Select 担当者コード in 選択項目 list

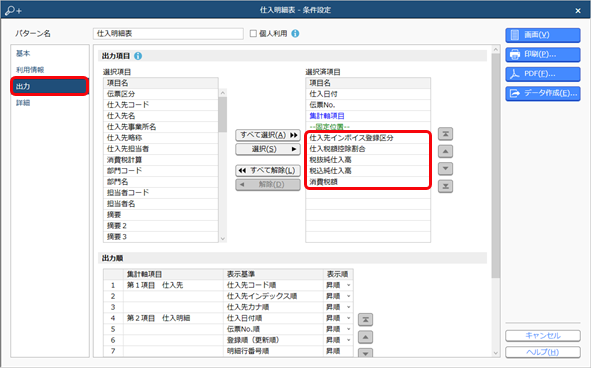tap(161, 193)
